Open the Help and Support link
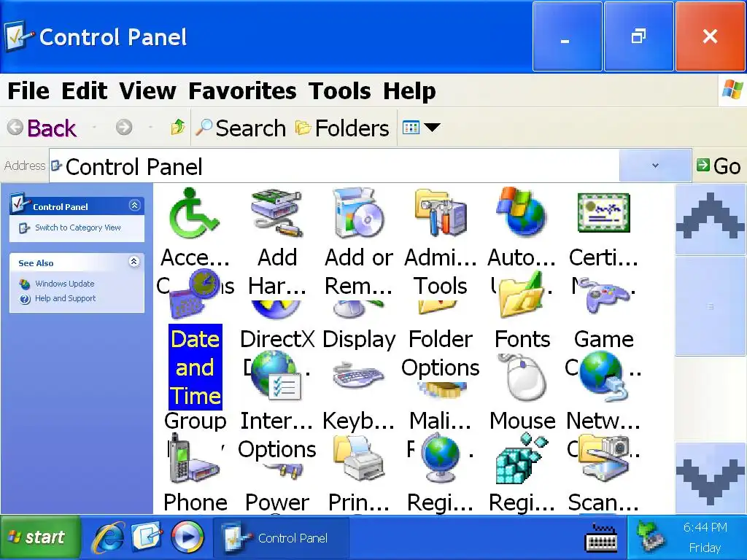Screen dimensions: 747x560 click(65, 298)
